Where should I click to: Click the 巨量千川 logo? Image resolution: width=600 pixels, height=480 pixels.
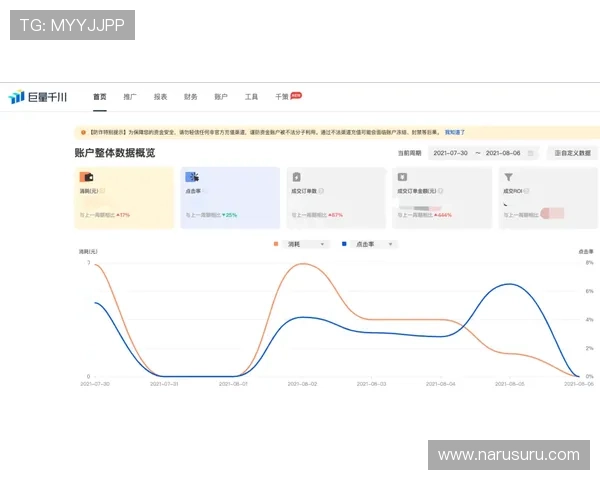click(x=38, y=97)
